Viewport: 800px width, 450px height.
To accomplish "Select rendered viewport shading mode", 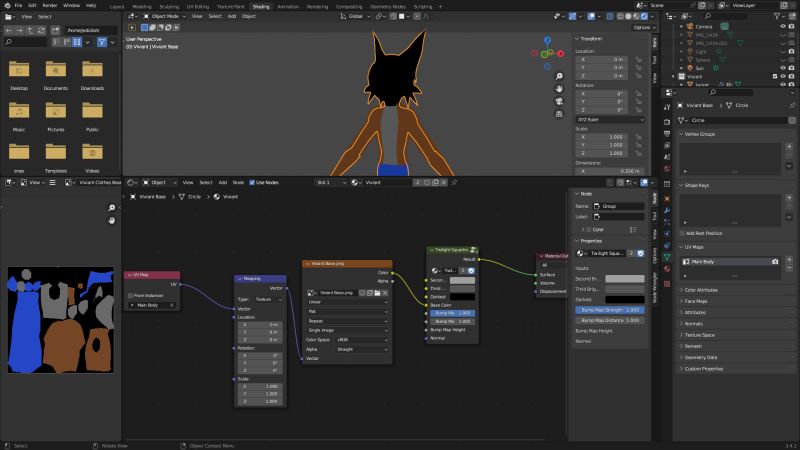I will (644, 16).
